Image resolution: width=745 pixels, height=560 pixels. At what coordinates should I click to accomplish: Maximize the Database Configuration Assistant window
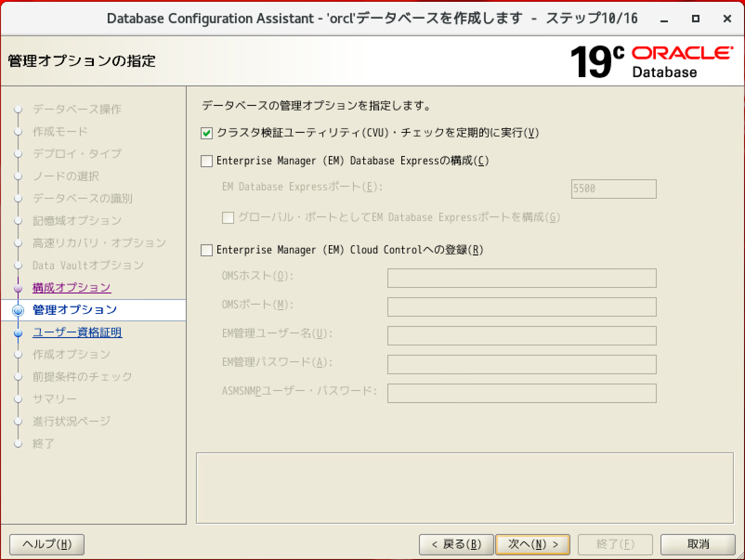695,19
